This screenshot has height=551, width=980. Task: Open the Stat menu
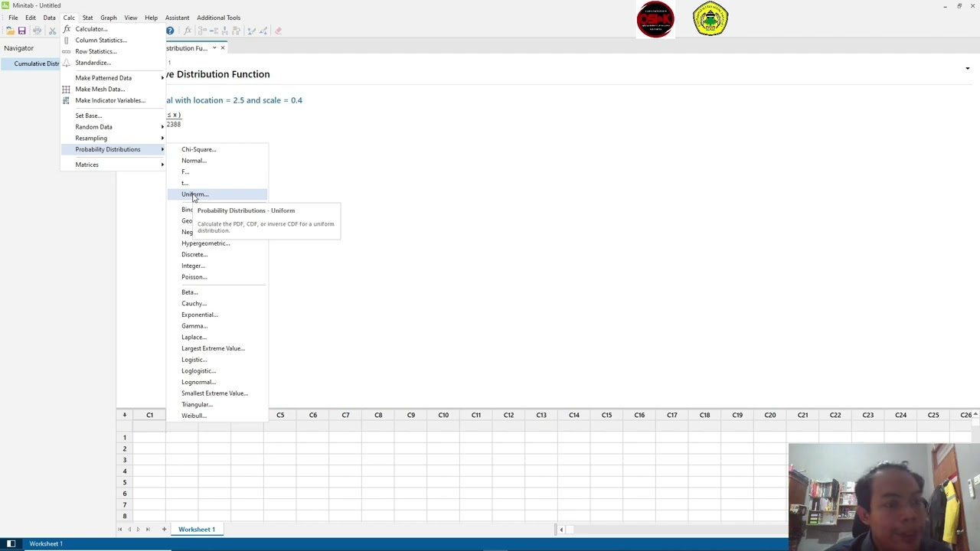[87, 18]
